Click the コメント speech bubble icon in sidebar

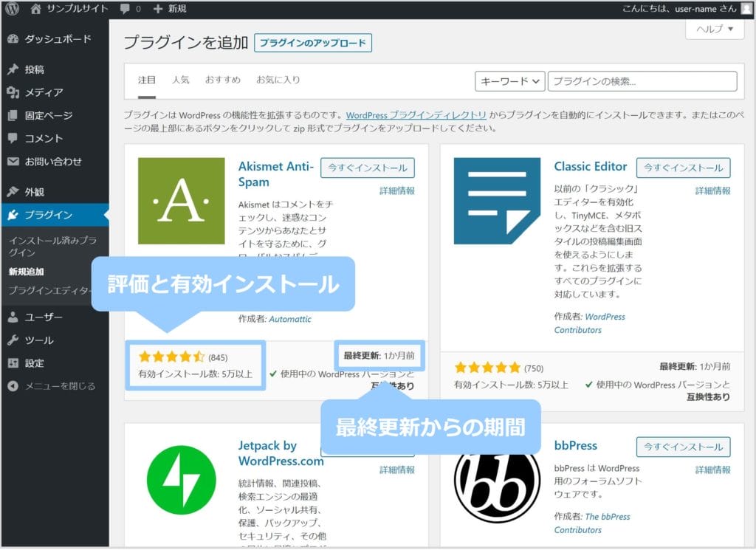[x=13, y=138]
